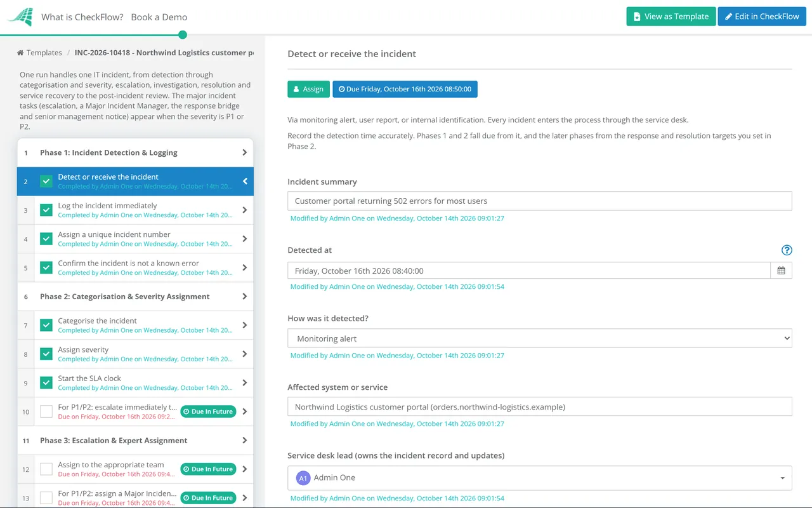Click the CheckFlow logo icon
The width and height of the screenshot is (812, 508).
(20, 17)
